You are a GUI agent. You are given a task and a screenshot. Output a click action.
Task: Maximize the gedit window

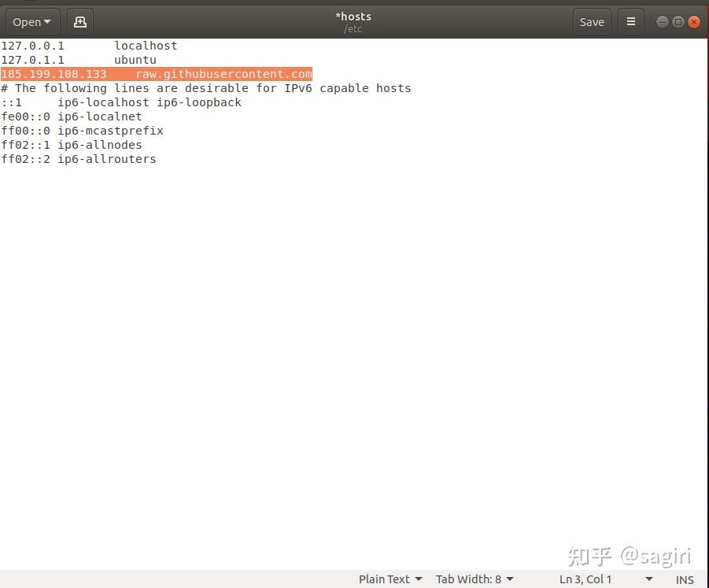pyautogui.click(x=678, y=21)
